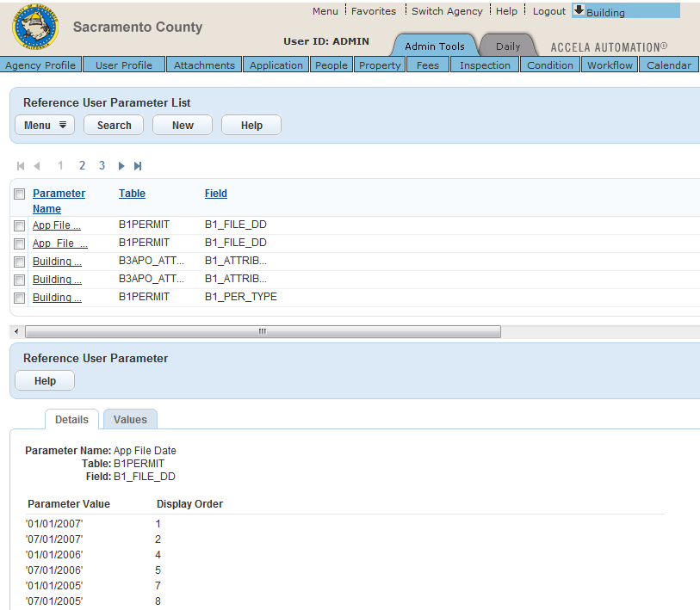Viewport: 700px width, 610px height.
Task: Go to previous page of results
Action: 37,166
